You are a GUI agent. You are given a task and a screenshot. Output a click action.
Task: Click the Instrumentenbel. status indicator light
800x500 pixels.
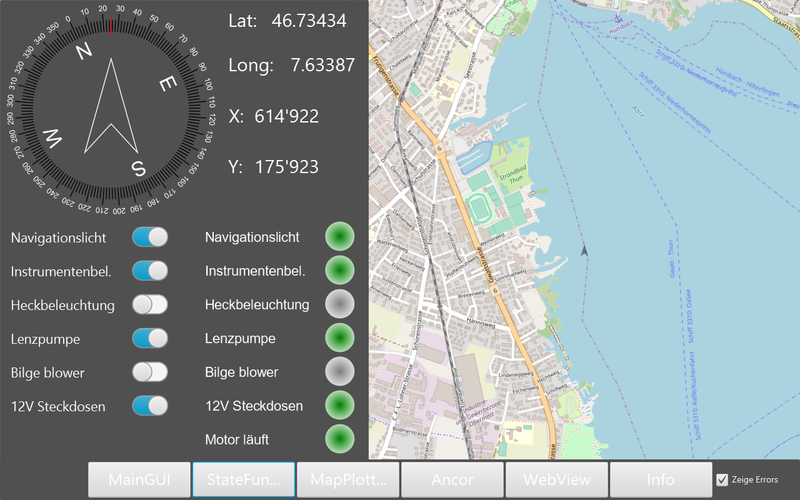(x=341, y=271)
